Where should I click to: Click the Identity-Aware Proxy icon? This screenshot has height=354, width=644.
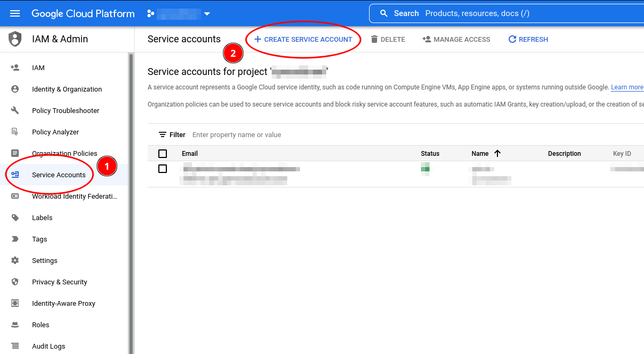(x=15, y=303)
